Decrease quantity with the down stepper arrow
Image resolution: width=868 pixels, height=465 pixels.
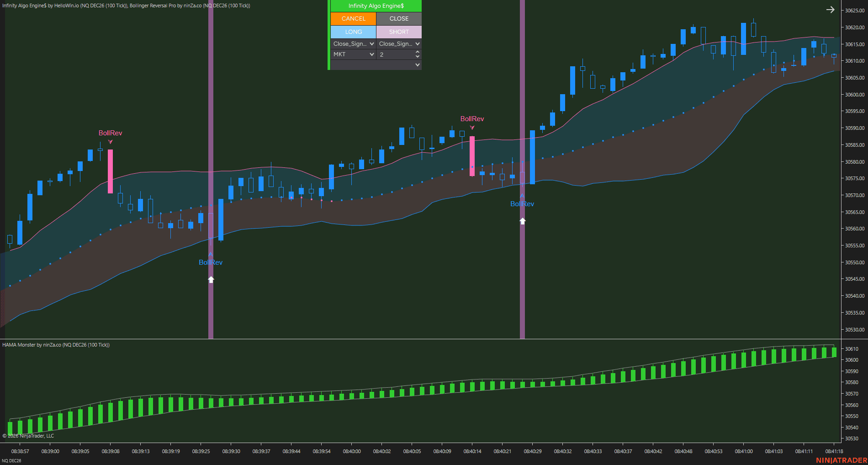click(x=418, y=57)
